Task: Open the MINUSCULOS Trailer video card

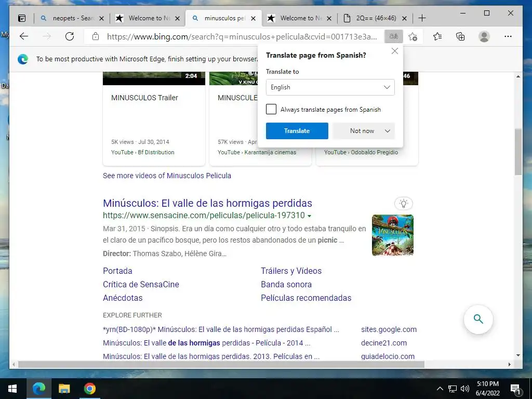Action: tap(154, 118)
